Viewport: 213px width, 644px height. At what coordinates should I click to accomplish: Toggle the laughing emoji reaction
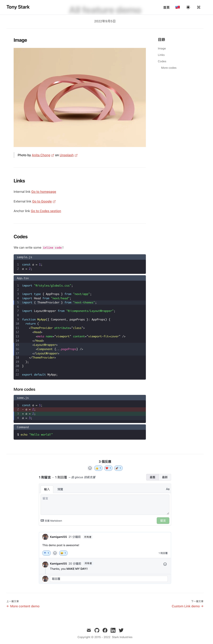coord(63,553)
